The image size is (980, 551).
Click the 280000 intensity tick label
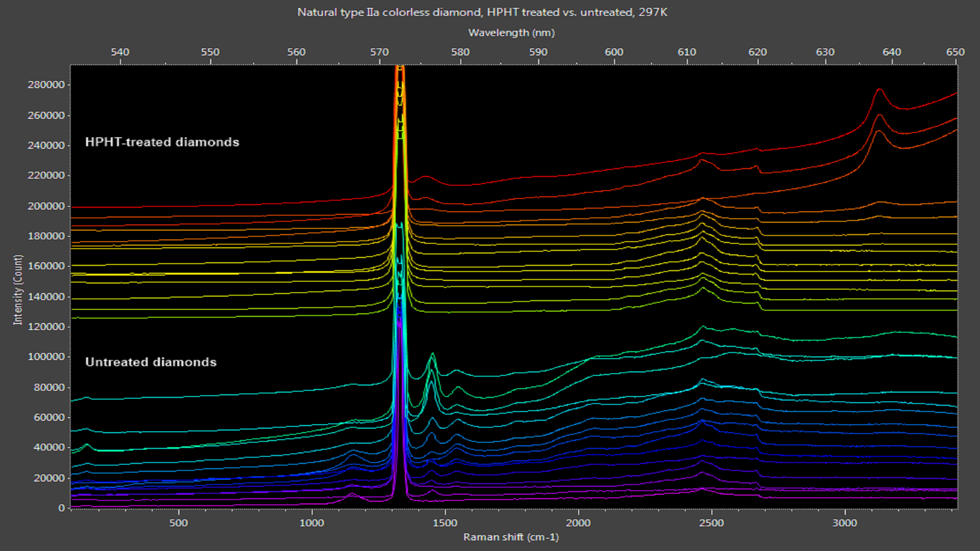pyautogui.click(x=46, y=85)
